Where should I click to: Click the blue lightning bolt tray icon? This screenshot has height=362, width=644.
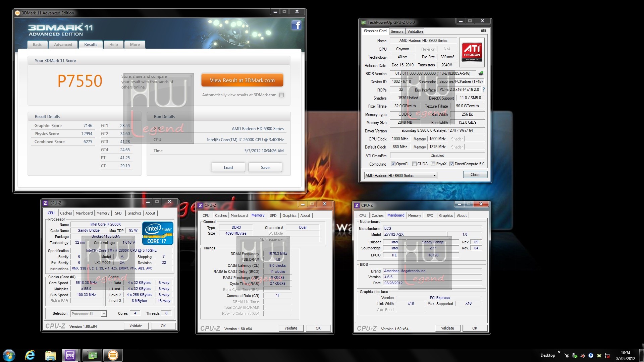point(591,356)
